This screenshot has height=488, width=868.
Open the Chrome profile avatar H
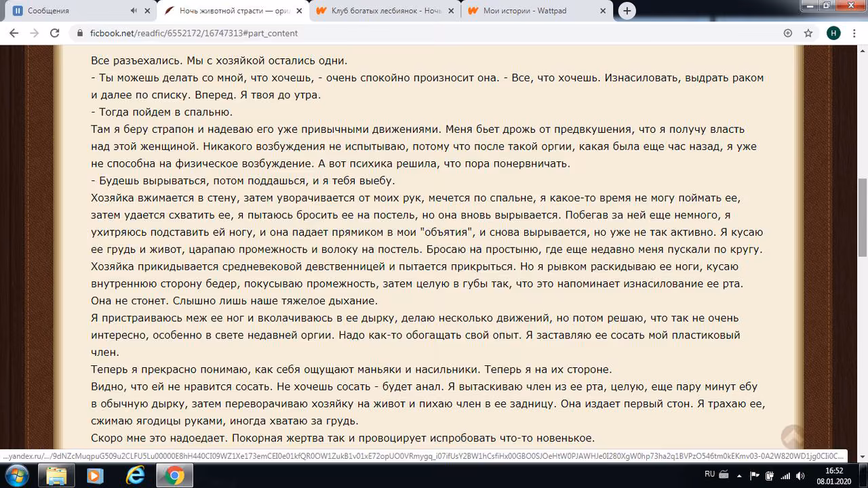833,33
